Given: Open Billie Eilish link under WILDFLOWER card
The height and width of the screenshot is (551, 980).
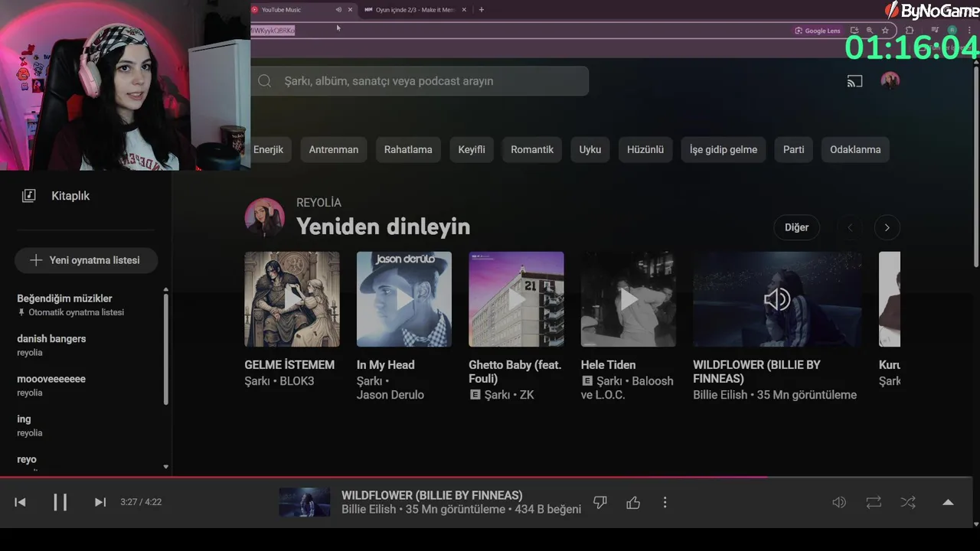Looking at the screenshot, I should click(x=720, y=395).
